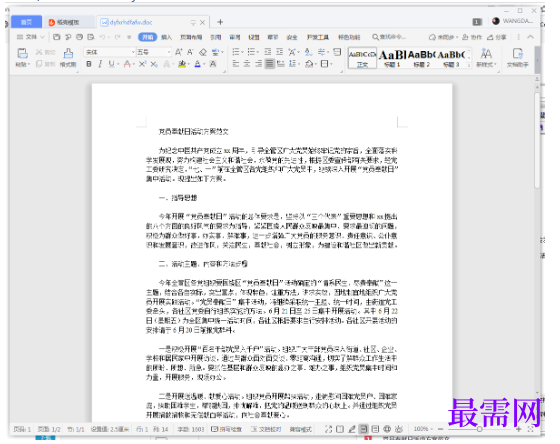Open the document assistant icon on ribbon
Screen dimensions: 560x444
point(517,57)
